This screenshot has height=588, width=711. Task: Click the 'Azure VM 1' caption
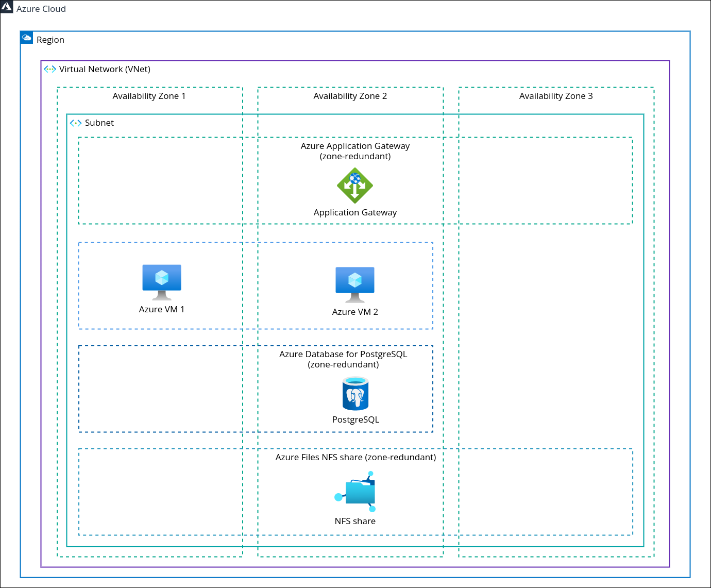coord(162,309)
